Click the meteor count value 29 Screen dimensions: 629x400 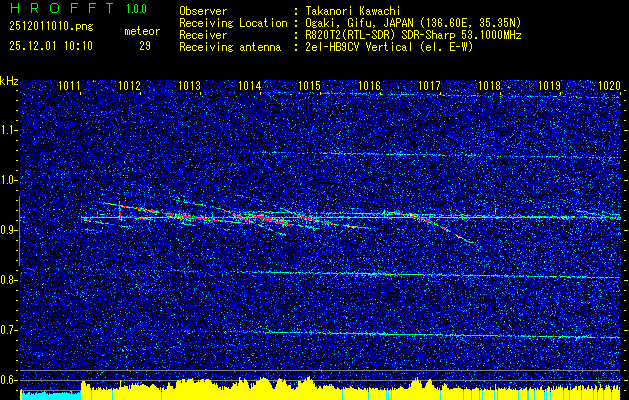coord(144,46)
